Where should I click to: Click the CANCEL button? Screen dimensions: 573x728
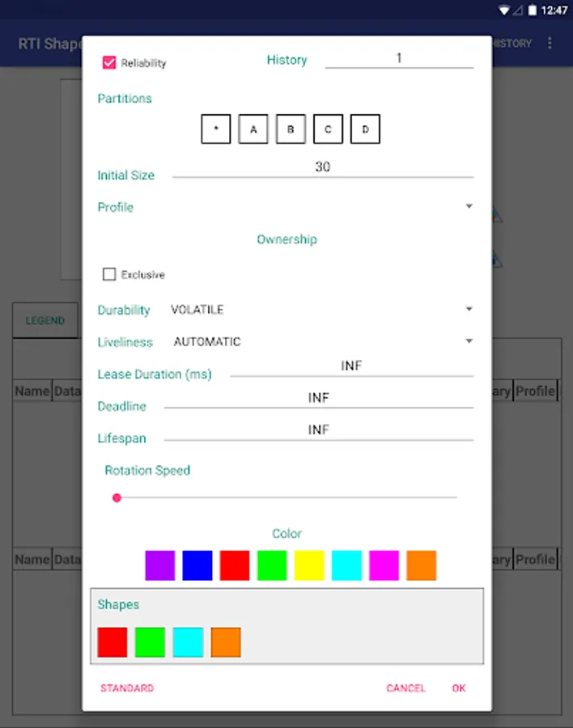click(405, 688)
